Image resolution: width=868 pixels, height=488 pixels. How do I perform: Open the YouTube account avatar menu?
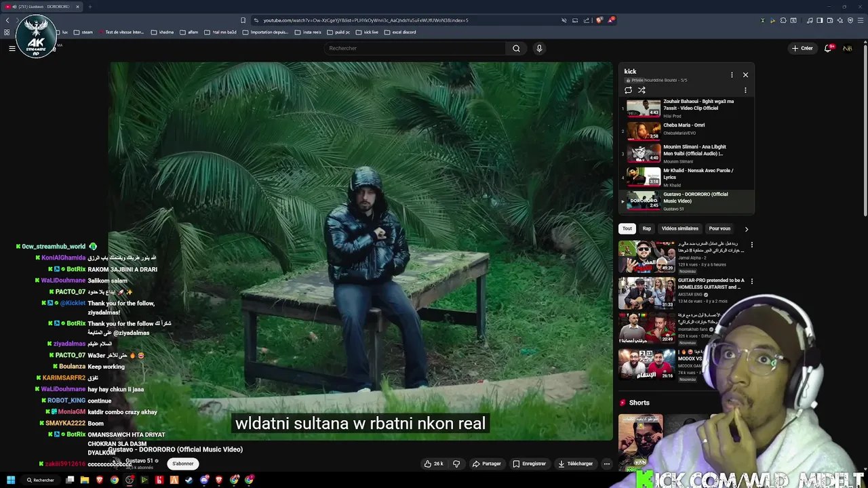coord(848,48)
